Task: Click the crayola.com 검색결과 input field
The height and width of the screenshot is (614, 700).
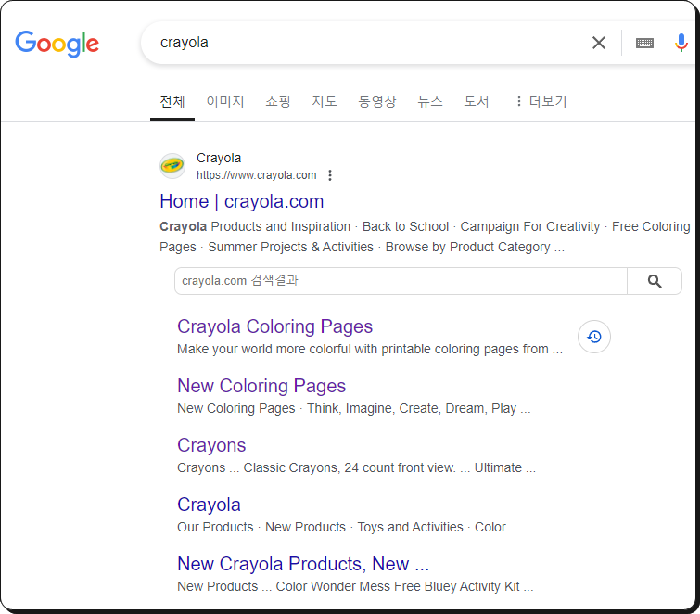Action: pyautogui.click(x=401, y=281)
